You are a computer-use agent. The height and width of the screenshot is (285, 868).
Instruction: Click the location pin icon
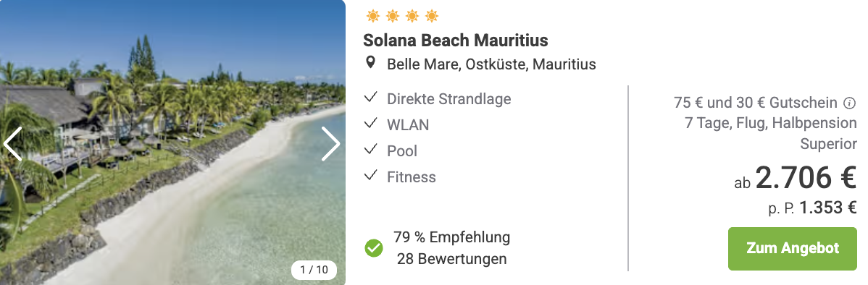(371, 63)
